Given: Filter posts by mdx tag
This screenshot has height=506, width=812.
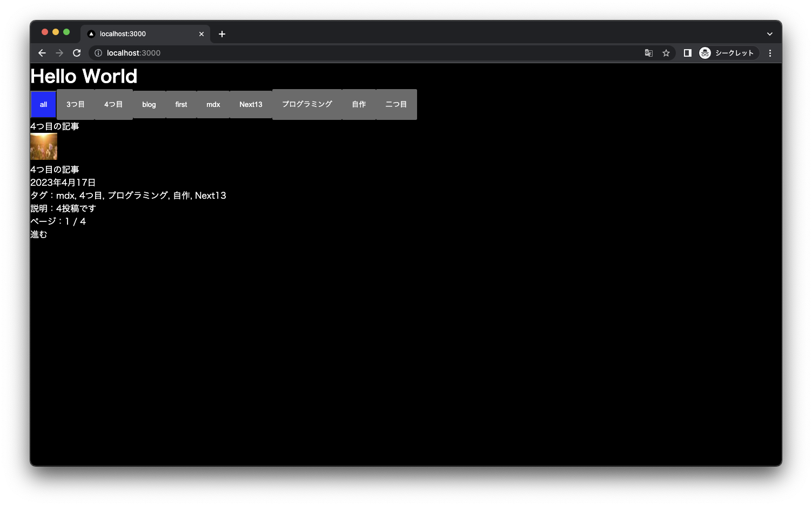Looking at the screenshot, I should 213,105.
